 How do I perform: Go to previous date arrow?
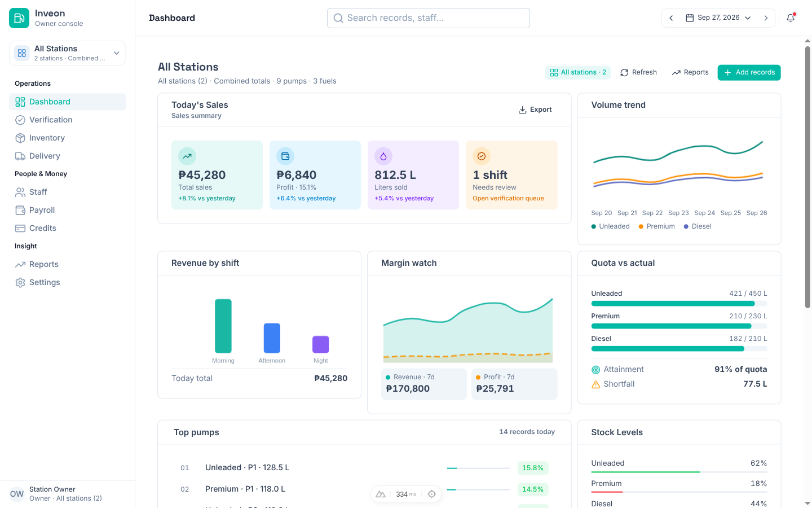pos(671,18)
